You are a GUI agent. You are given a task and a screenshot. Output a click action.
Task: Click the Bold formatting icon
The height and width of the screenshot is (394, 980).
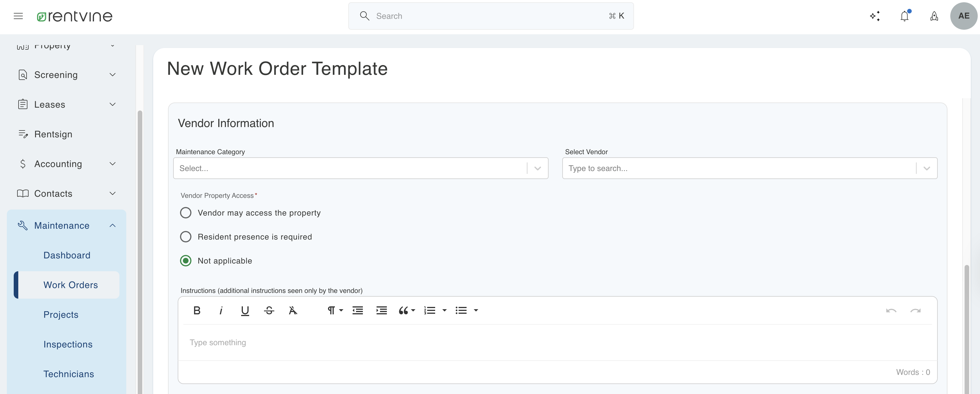pyautogui.click(x=197, y=311)
